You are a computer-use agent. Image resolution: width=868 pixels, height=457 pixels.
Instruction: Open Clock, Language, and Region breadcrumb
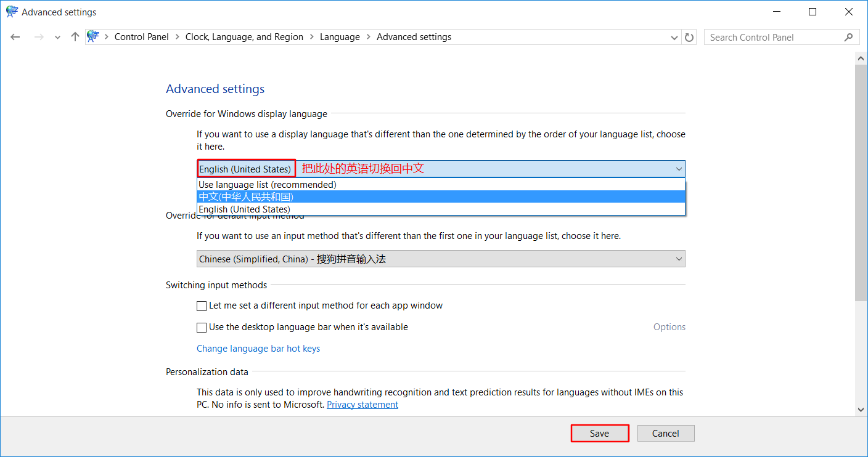(244, 37)
